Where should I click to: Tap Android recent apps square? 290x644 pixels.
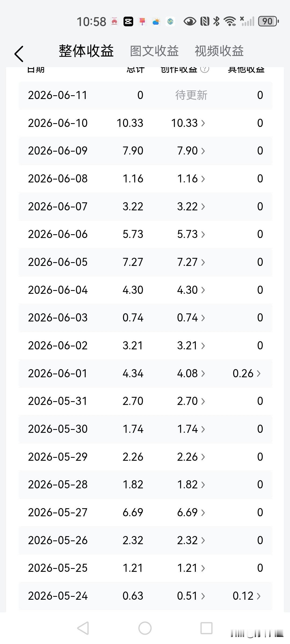click(206, 628)
